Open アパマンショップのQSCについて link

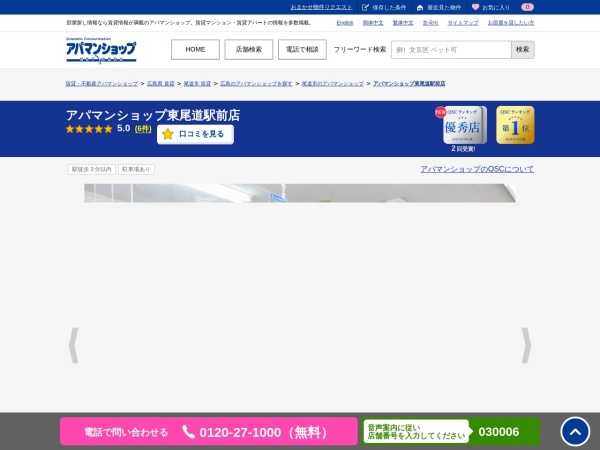pos(477,169)
